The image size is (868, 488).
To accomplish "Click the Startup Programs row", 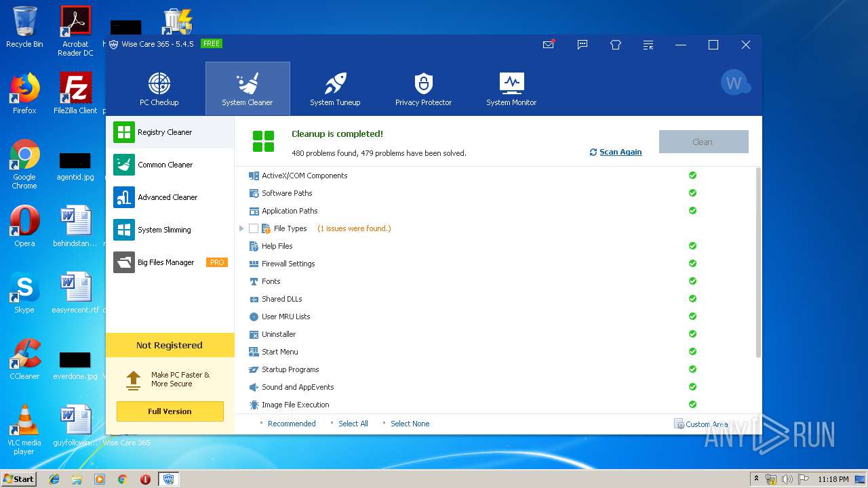I will (498, 369).
